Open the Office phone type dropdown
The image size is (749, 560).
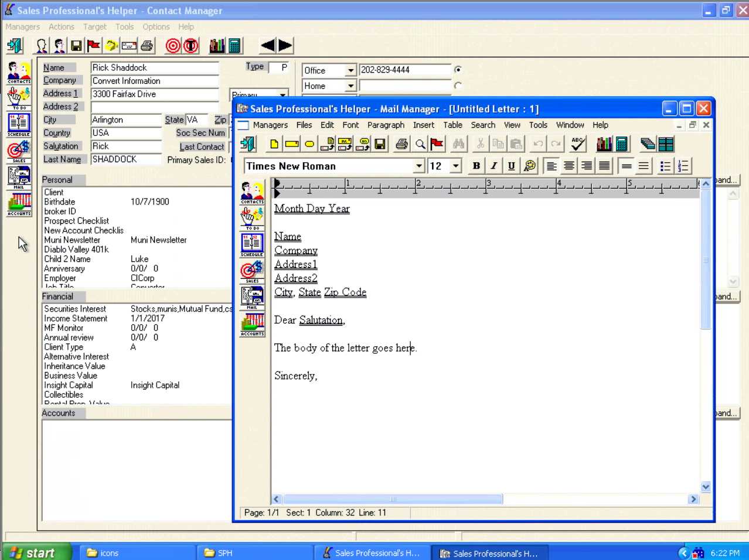click(350, 70)
